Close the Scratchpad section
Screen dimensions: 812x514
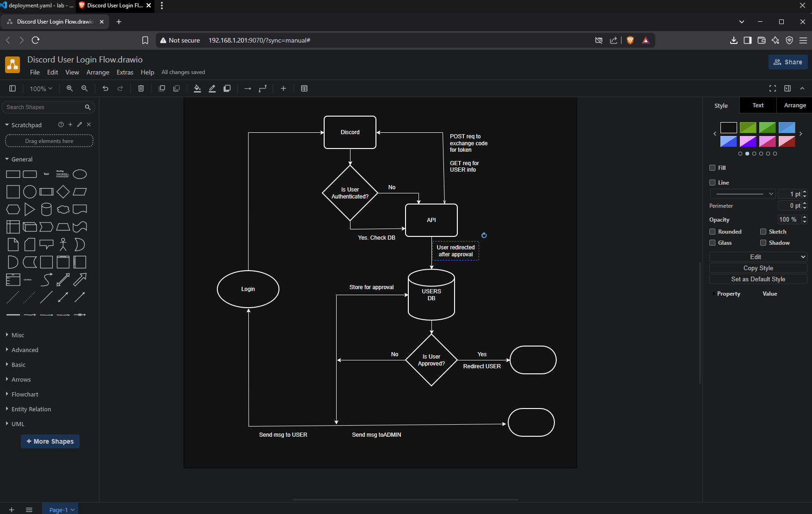click(89, 124)
